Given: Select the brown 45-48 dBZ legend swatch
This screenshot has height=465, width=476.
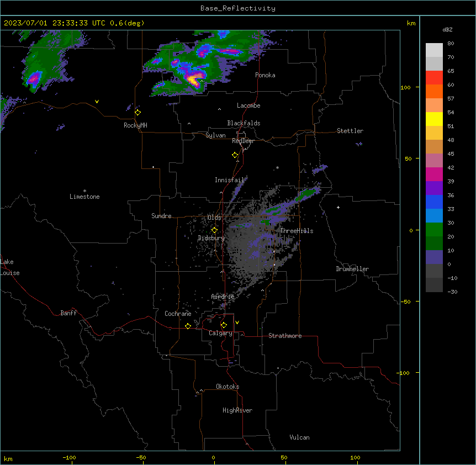Looking at the screenshot, I should coord(434,146).
